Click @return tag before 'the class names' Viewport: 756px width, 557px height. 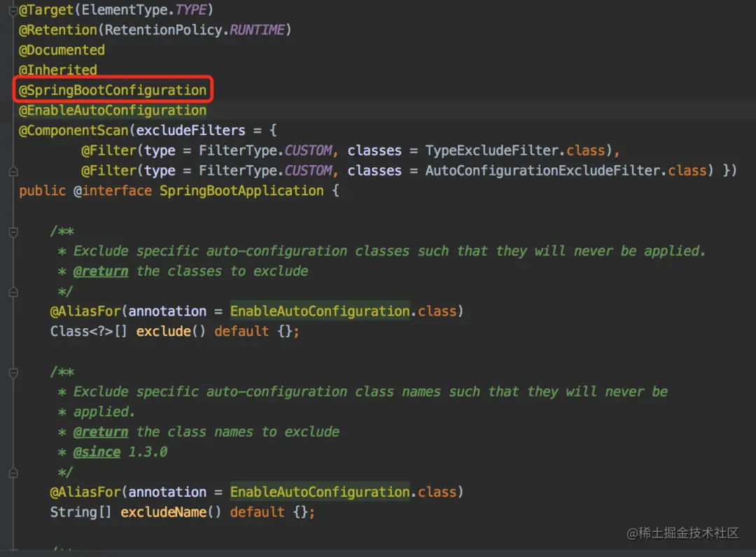tap(101, 432)
